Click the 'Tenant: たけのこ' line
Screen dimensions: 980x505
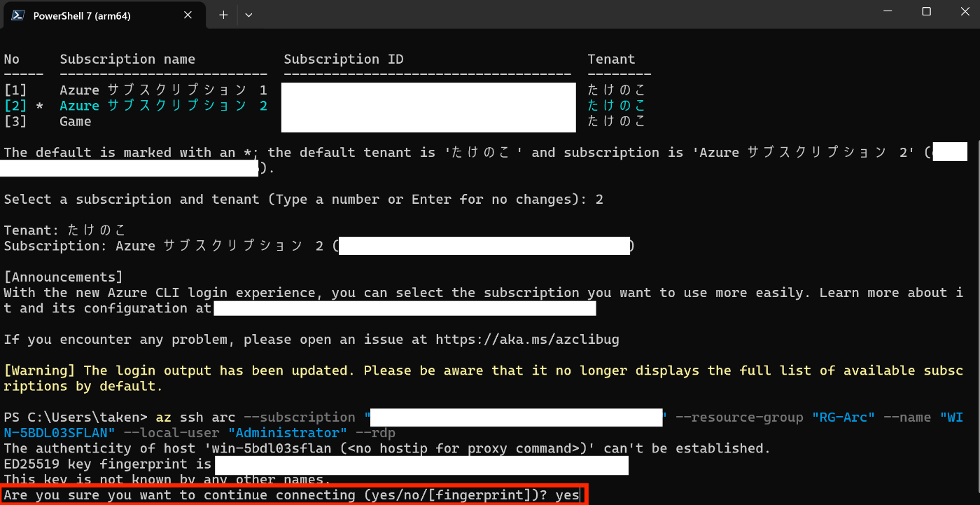click(64, 230)
